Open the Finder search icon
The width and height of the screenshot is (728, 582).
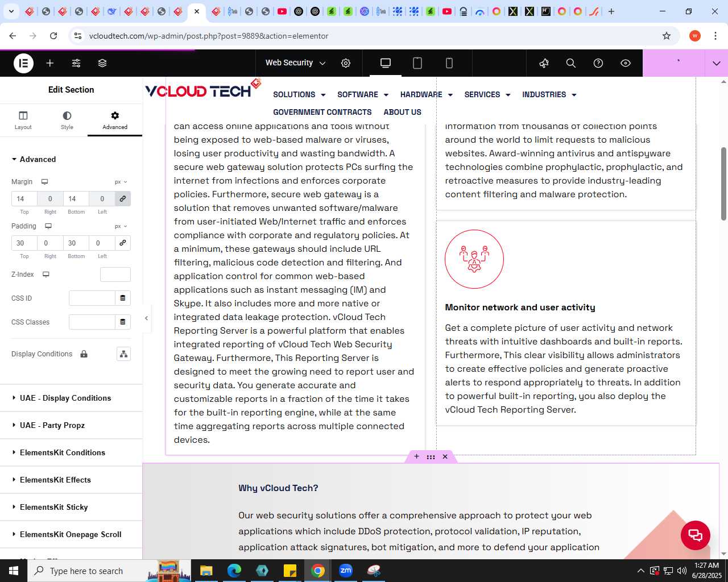pyautogui.click(x=571, y=63)
